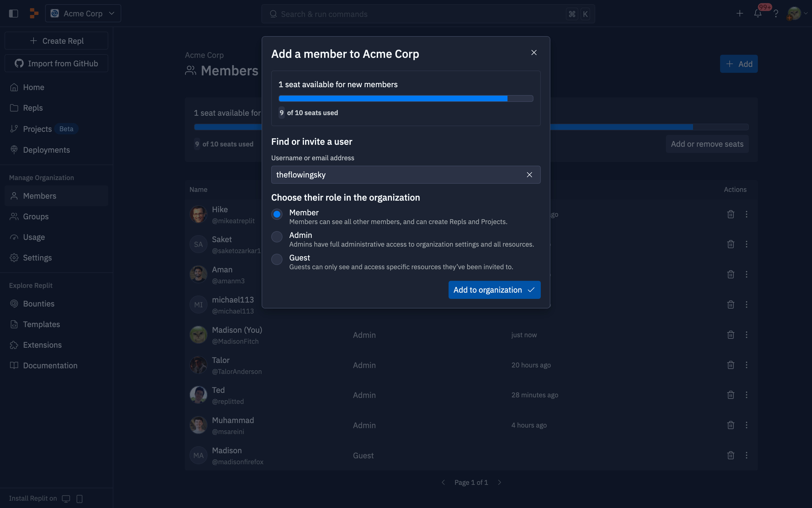812x508 pixels.
Task: Click the desktop install icon
Action: click(x=66, y=499)
